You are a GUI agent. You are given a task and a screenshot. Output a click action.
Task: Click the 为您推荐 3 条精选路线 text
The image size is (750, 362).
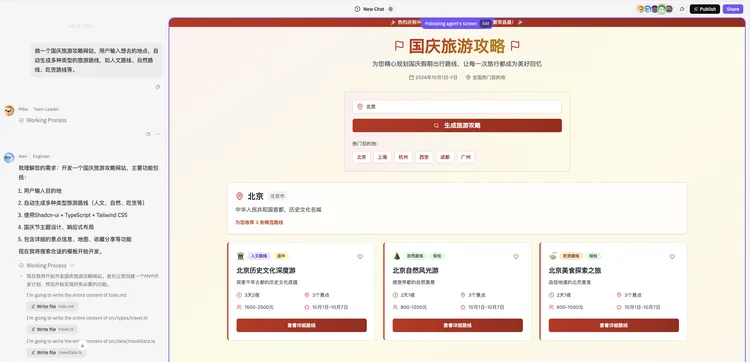point(259,222)
